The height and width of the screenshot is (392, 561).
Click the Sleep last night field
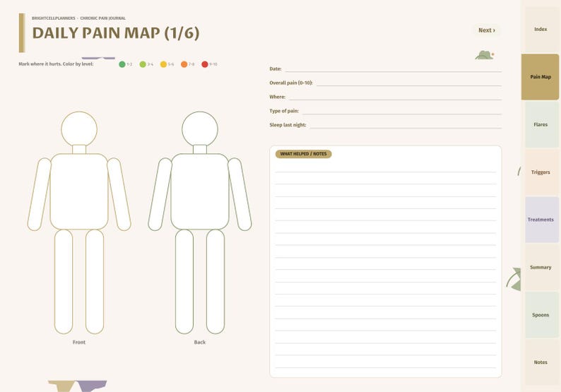(406, 125)
